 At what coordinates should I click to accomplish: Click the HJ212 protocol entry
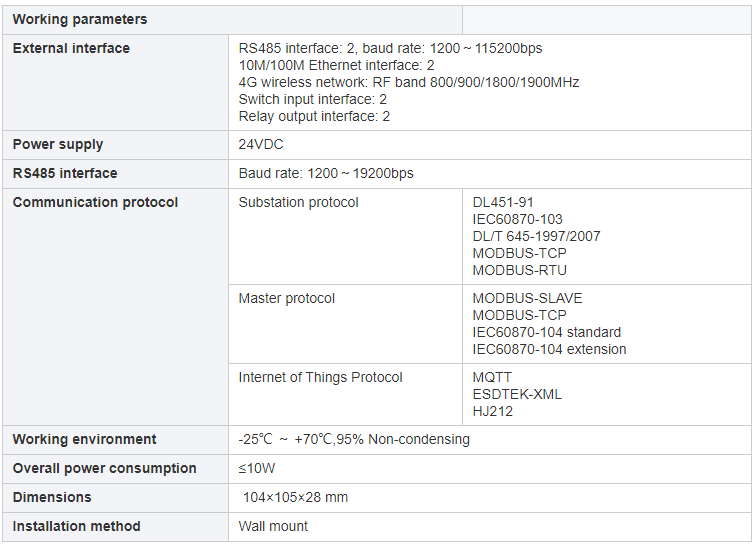point(492,412)
